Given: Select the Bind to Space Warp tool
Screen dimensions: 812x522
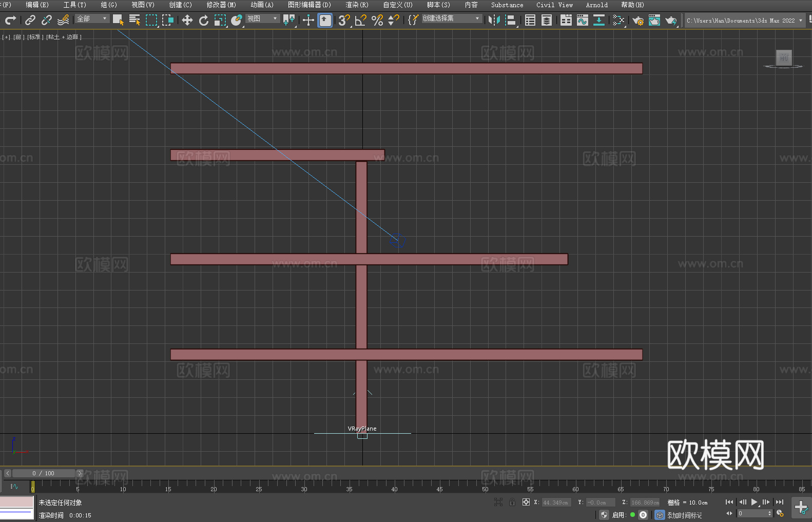Looking at the screenshot, I should tap(63, 20).
